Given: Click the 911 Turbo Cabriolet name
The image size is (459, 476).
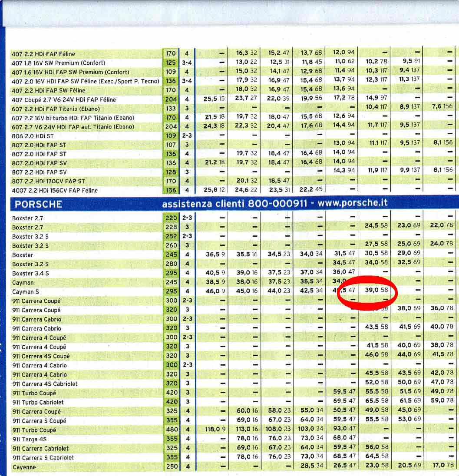Looking at the screenshot, I should (x=38, y=402).
